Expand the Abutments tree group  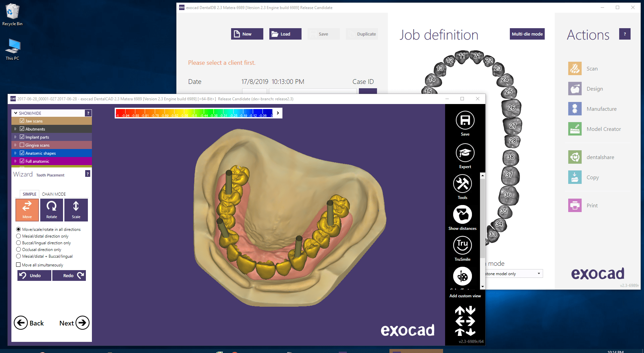(x=15, y=129)
